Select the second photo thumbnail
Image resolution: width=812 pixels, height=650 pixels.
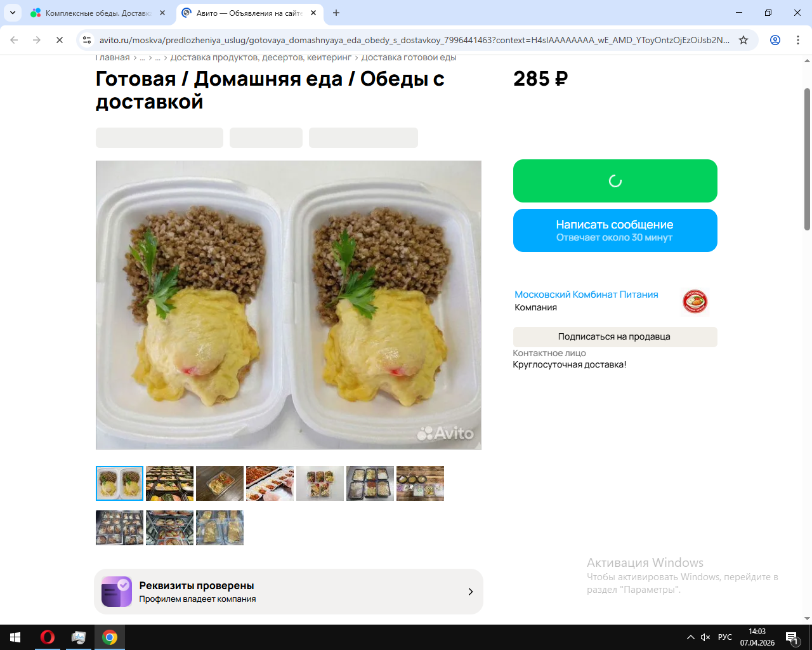(x=169, y=483)
